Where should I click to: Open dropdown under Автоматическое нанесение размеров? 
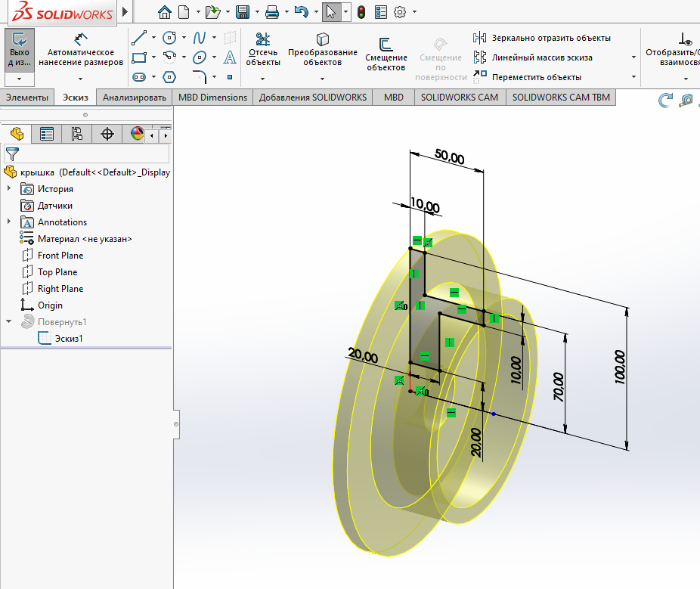80,79
